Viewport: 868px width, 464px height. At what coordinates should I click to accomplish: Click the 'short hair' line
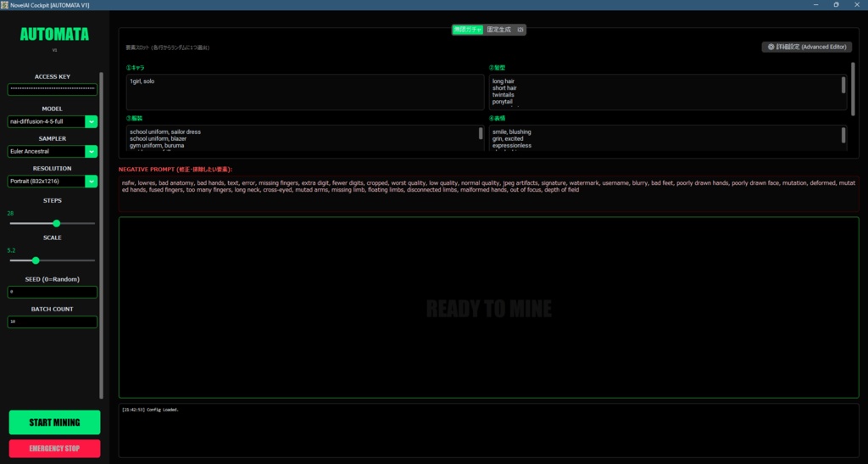click(x=504, y=88)
